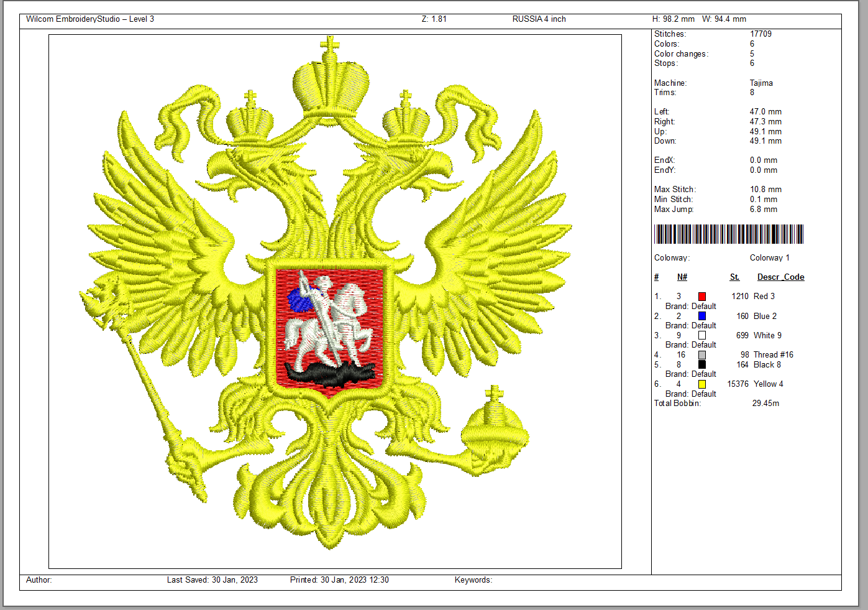Click the 'Blue 2' thread description
Image resolution: width=868 pixels, height=610 pixels.
pos(765,317)
